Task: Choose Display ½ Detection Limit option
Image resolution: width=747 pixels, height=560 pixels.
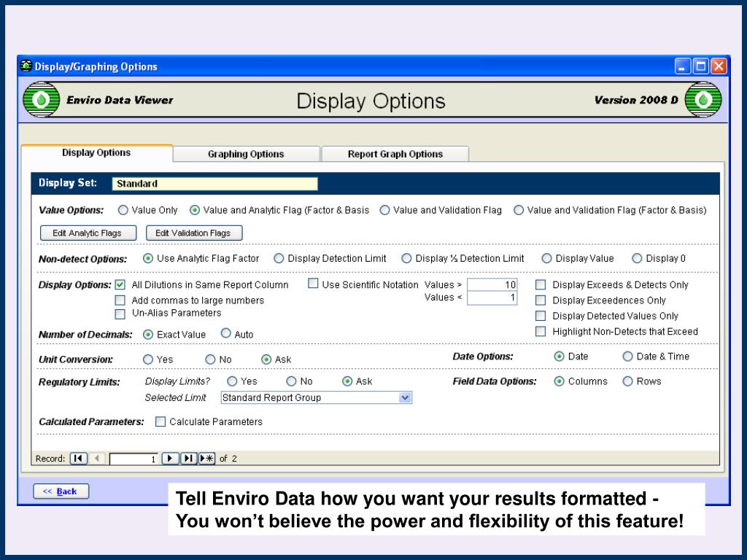Action: click(x=406, y=258)
